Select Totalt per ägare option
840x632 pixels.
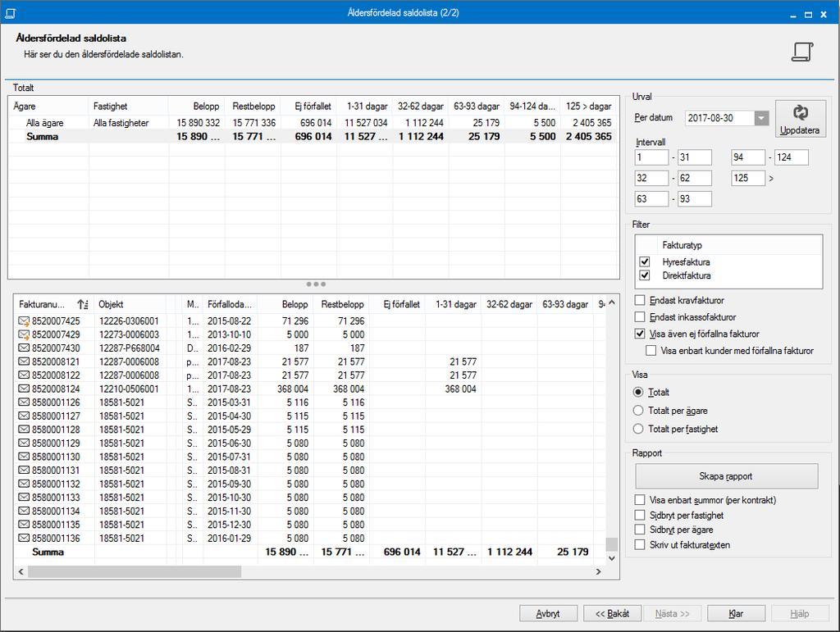point(638,411)
